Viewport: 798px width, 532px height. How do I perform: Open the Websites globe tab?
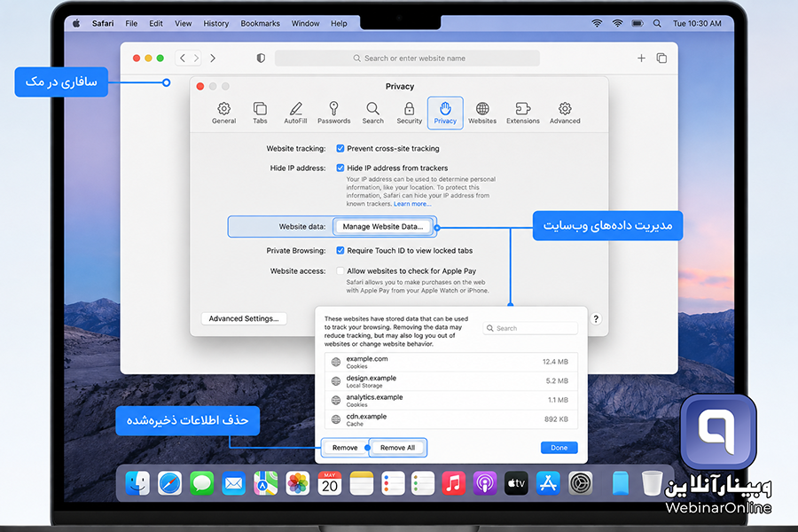point(482,113)
